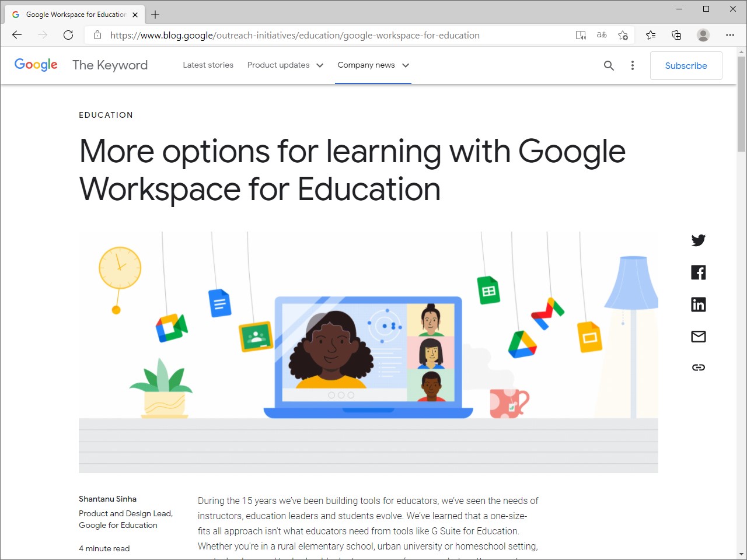Screen dimensions: 747x560
Task: Open the Keyword search
Action: pyautogui.click(x=609, y=65)
